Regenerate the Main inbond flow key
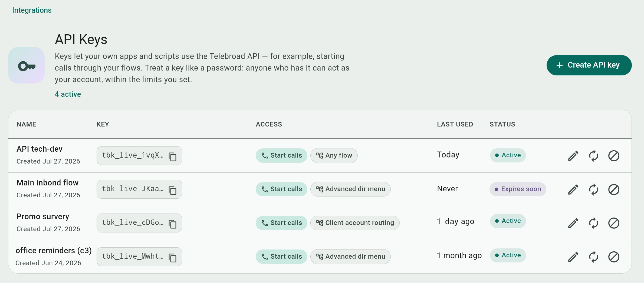The width and height of the screenshot is (644, 283). pyautogui.click(x=593, y=189)
